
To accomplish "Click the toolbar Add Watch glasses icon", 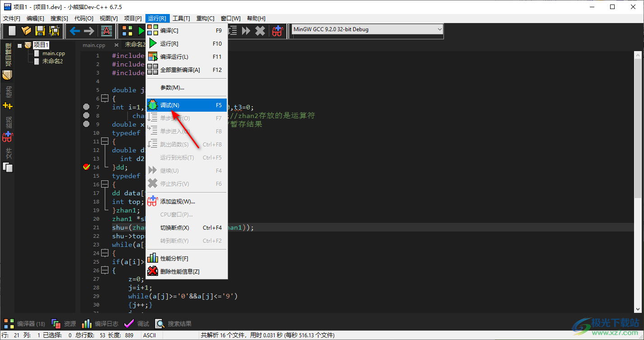I will 277,31.
